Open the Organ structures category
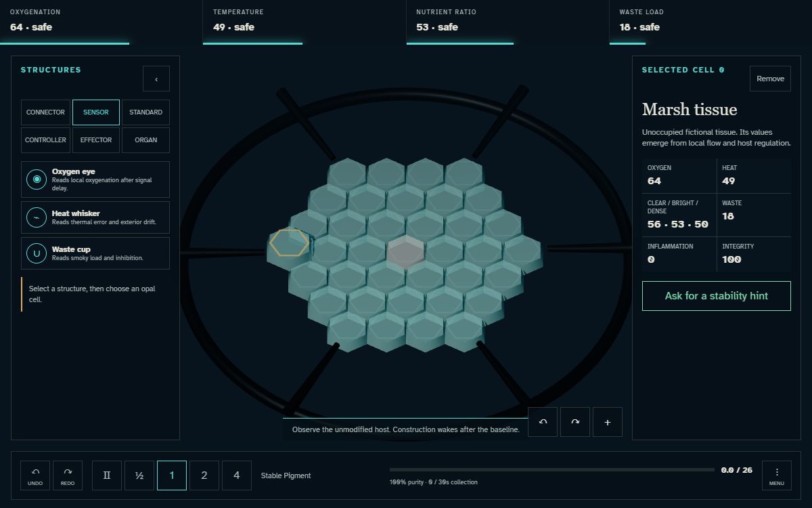This screenshot has height=508, width=812. 145,140
